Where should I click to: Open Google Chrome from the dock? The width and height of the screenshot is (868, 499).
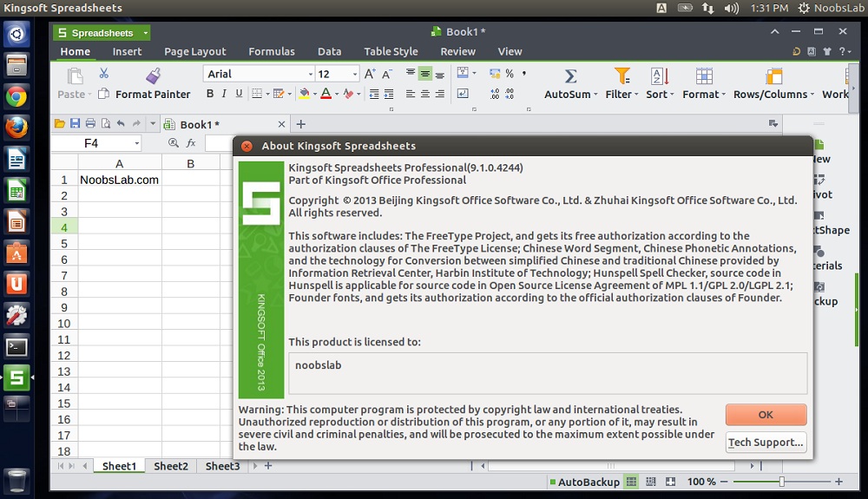click(x=16, y=97)
